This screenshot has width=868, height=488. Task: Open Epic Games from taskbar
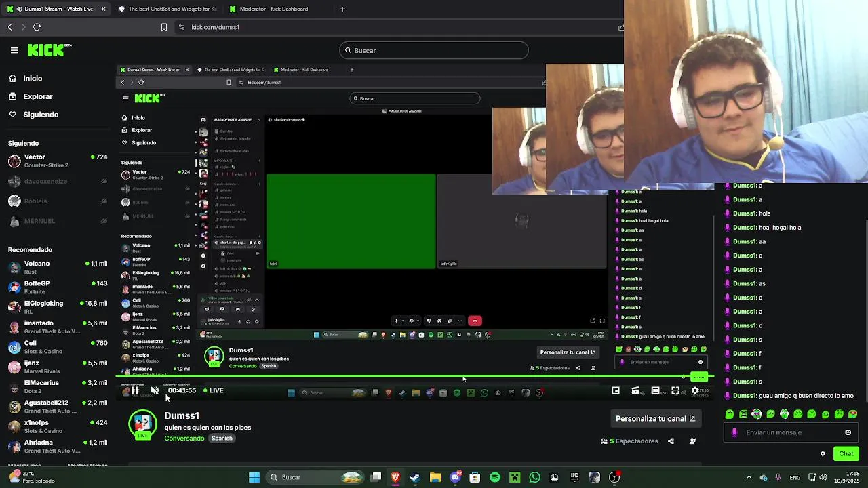point(574,477)
